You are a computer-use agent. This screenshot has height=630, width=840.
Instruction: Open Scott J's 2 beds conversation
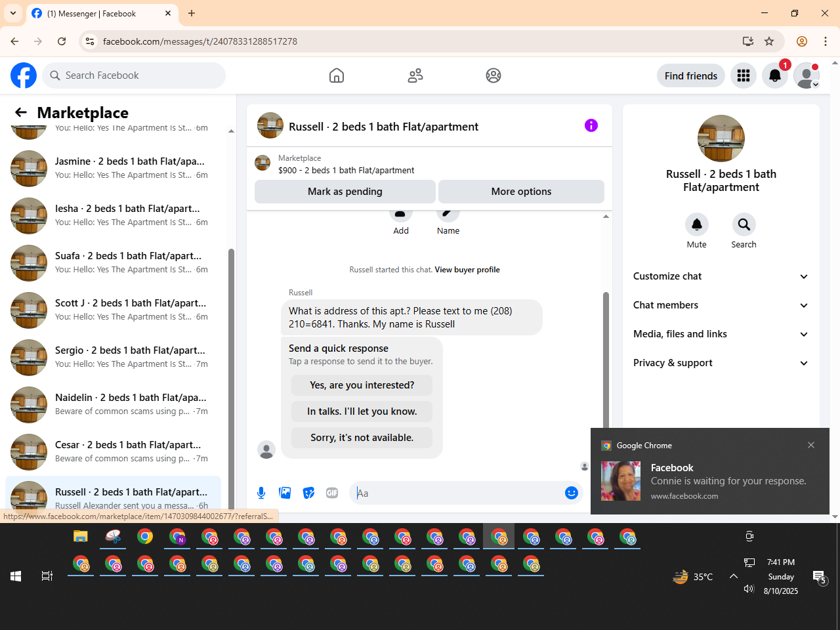click(x=113, y=310)
